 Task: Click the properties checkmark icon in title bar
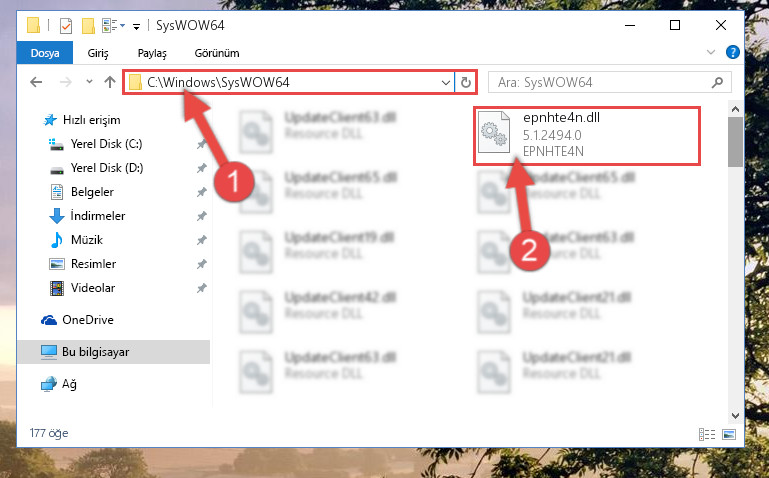(66, 25)
